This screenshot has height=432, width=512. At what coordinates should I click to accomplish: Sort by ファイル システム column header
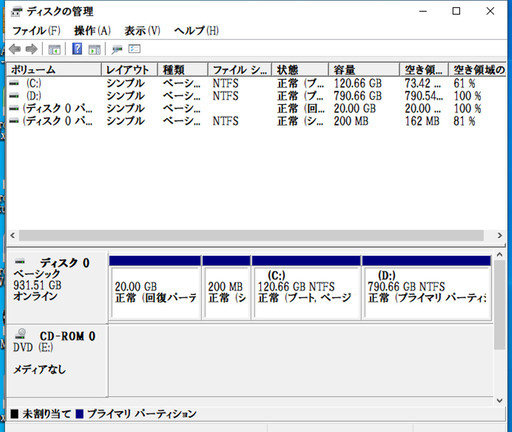(240, 70)
